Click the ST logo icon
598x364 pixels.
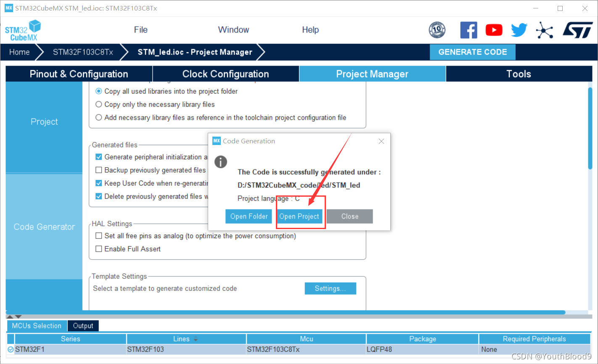click(578, 30)
